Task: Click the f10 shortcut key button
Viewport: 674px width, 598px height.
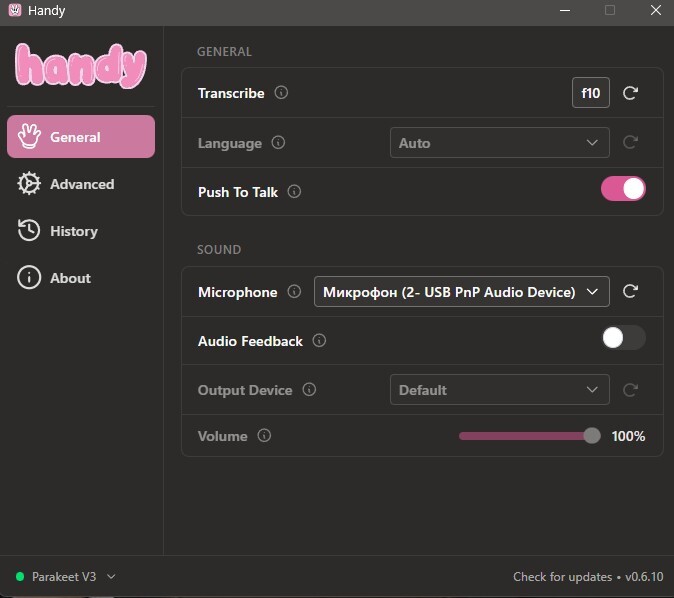Action: [590, 93]
